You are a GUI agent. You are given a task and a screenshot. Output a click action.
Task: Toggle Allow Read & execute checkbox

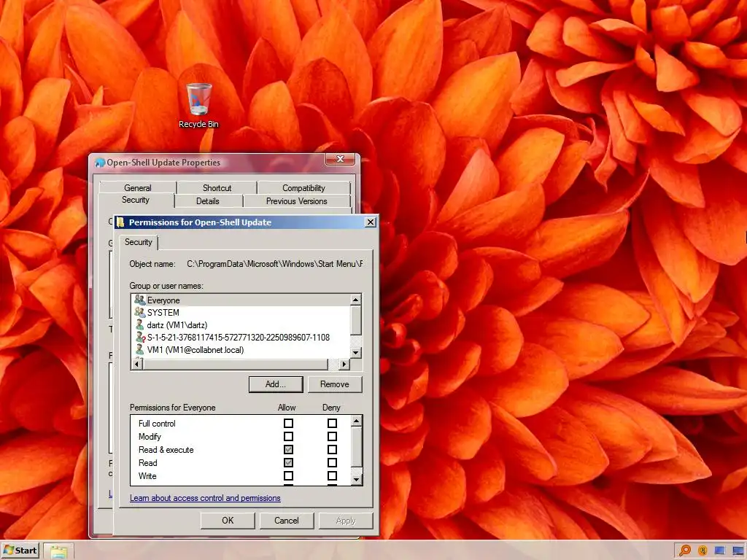click(x=288, y=449)
